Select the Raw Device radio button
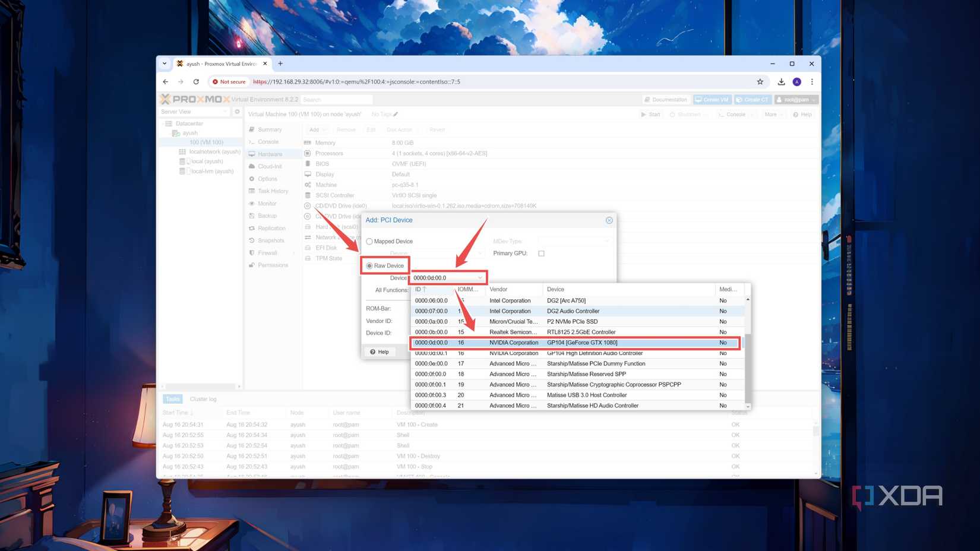 369,265
